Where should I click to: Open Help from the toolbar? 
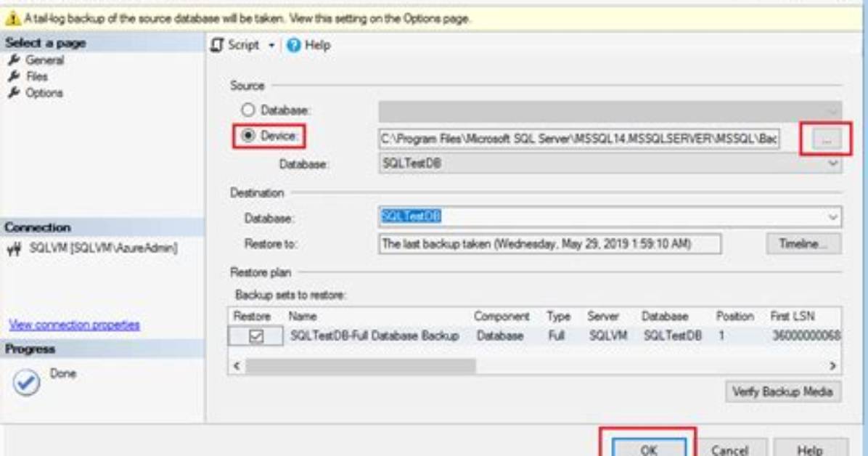pos(308,45)
